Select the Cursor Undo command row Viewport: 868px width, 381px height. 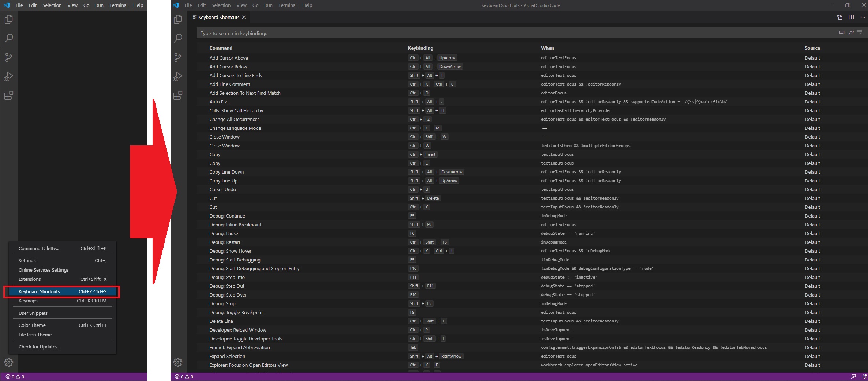pos(531,189)
